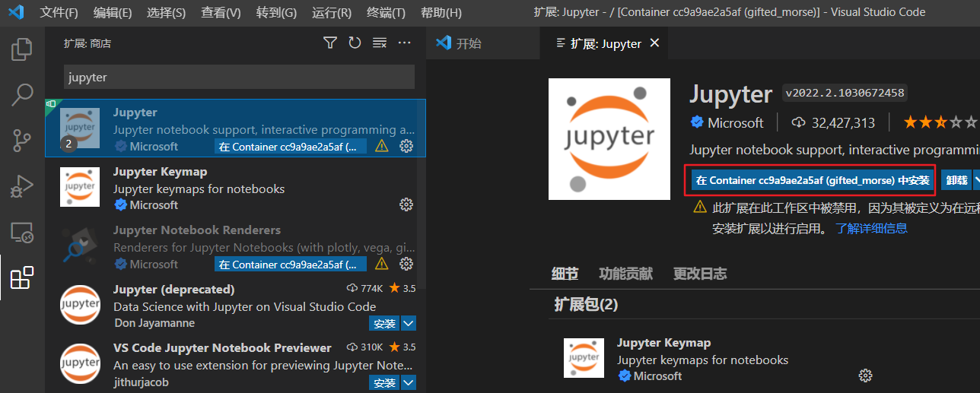Click the 扩展包(2) heading
Viewport: 980px width, 393px height.
click(x=586, y=305)
